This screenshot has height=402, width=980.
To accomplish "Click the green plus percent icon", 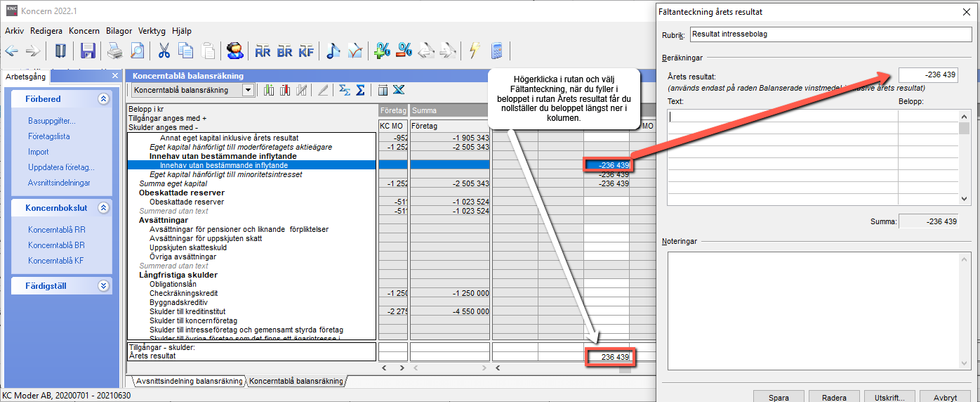I will pyautogui.click(x=383, y=51).
